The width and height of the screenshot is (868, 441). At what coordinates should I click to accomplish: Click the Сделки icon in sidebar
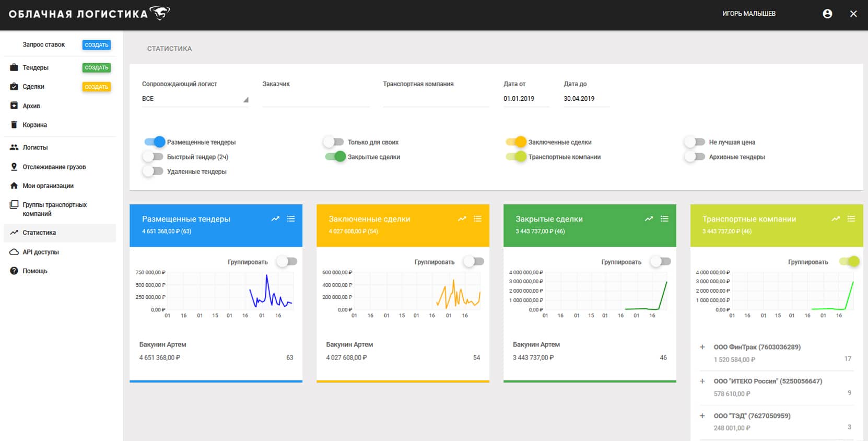click(14, 86)
